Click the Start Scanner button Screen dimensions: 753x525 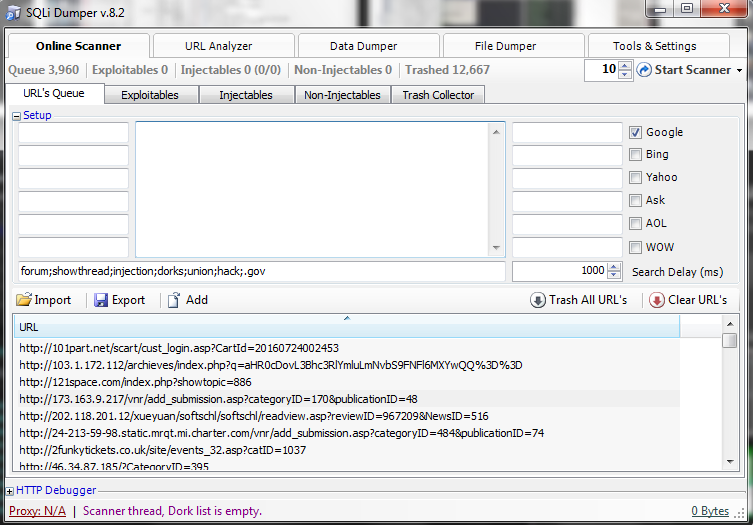pyautogui.click(x=690, y=70)
